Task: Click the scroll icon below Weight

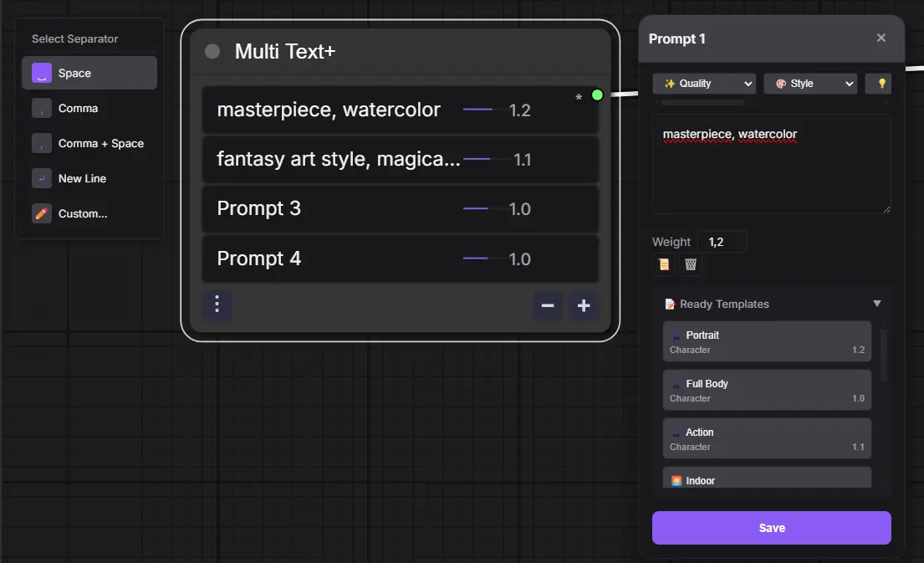Action: tap(664, 264)
